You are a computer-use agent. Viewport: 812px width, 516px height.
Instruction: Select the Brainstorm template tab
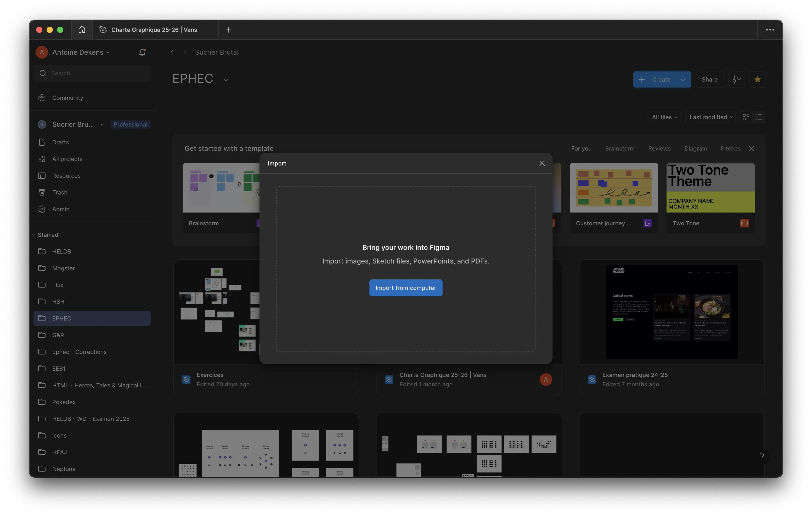click(x=619, y=149)
